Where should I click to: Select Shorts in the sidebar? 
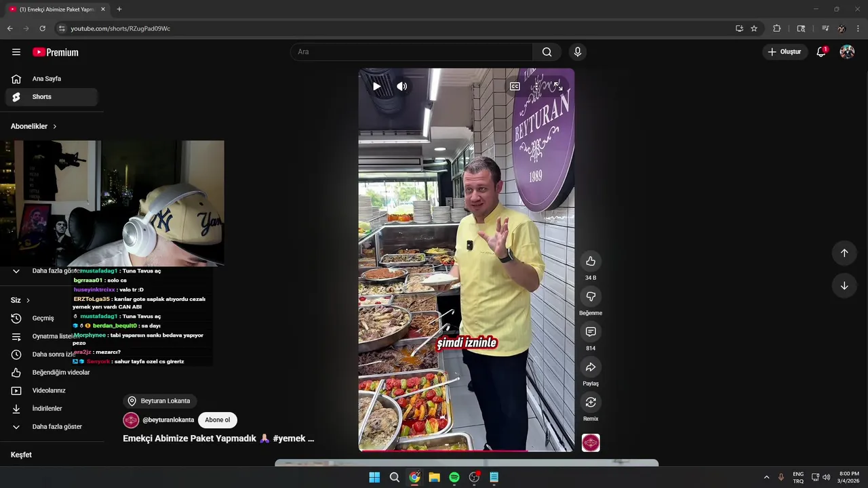coord(52,97)
